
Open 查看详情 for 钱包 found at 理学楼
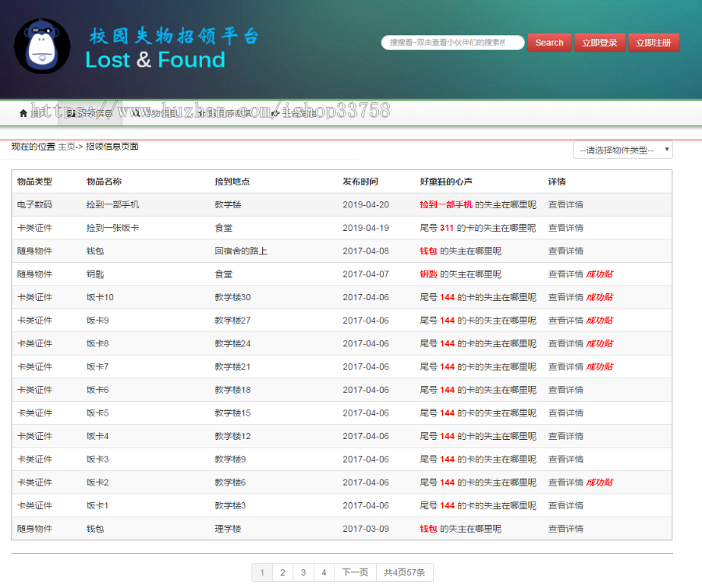click(565, 529)
